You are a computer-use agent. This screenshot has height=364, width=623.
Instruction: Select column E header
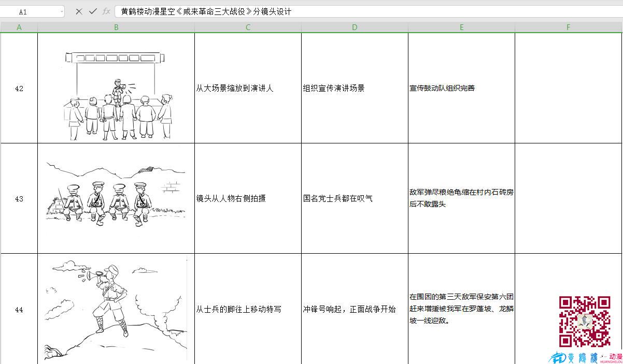461,27
